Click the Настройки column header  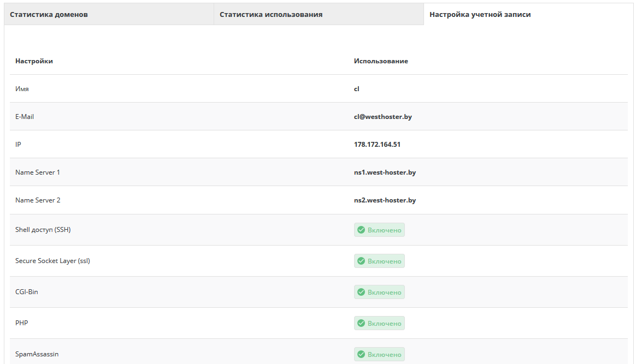tap(34, 61)
